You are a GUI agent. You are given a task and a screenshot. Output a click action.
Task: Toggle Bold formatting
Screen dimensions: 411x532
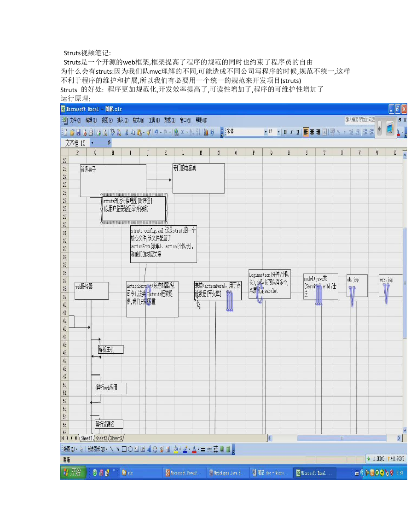click(x=285, y=132)
